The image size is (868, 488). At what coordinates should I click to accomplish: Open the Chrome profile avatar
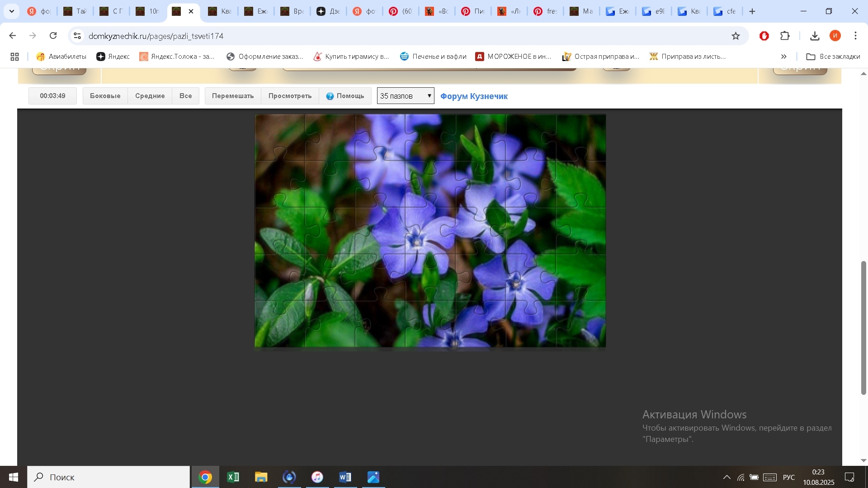pyautogui.click(x=835, y=36)
